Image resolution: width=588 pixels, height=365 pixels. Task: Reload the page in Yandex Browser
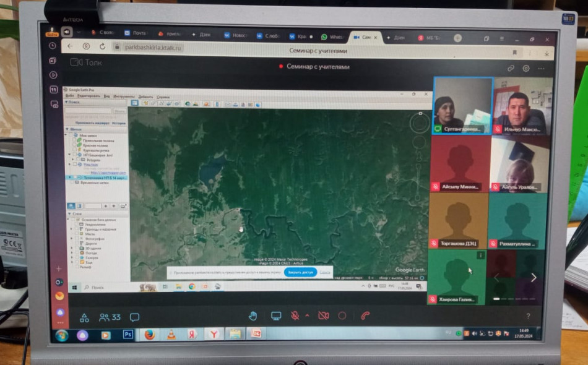tap(102, 46)
